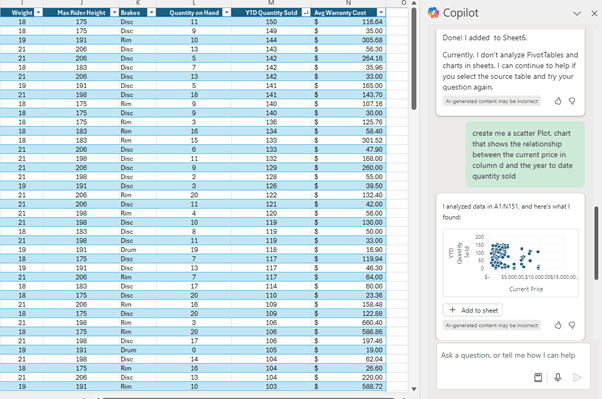
Task: Select the warranty cost cell 660.40
Action: [348, 323]
